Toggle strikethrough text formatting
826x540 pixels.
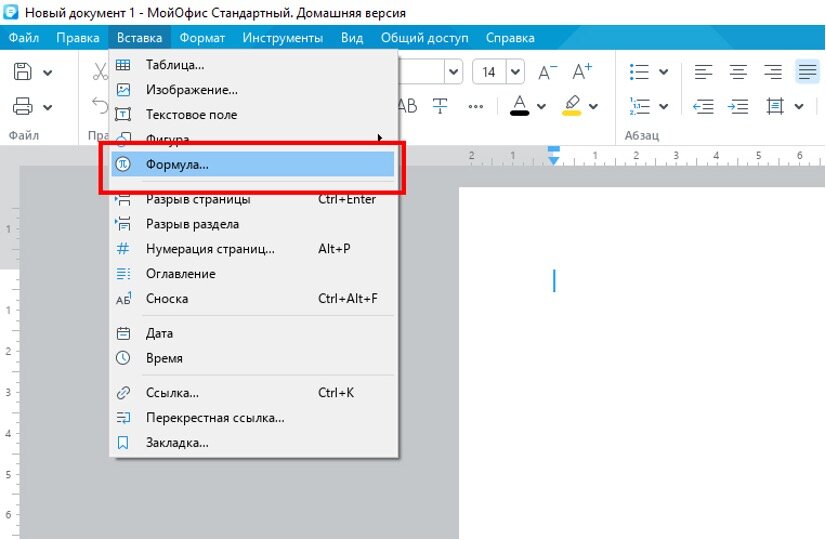[x=440, y=106]
